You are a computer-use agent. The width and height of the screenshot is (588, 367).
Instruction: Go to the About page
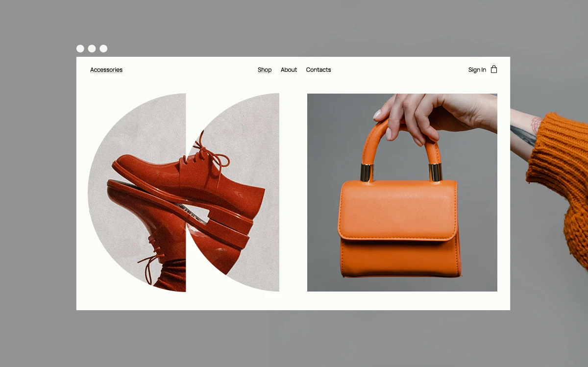(x=289, y=70)
